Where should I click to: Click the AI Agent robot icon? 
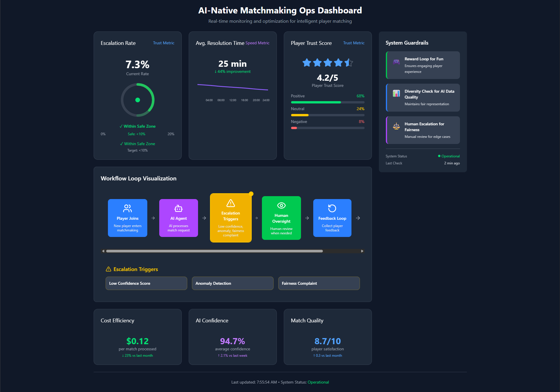tap(178, 208)
